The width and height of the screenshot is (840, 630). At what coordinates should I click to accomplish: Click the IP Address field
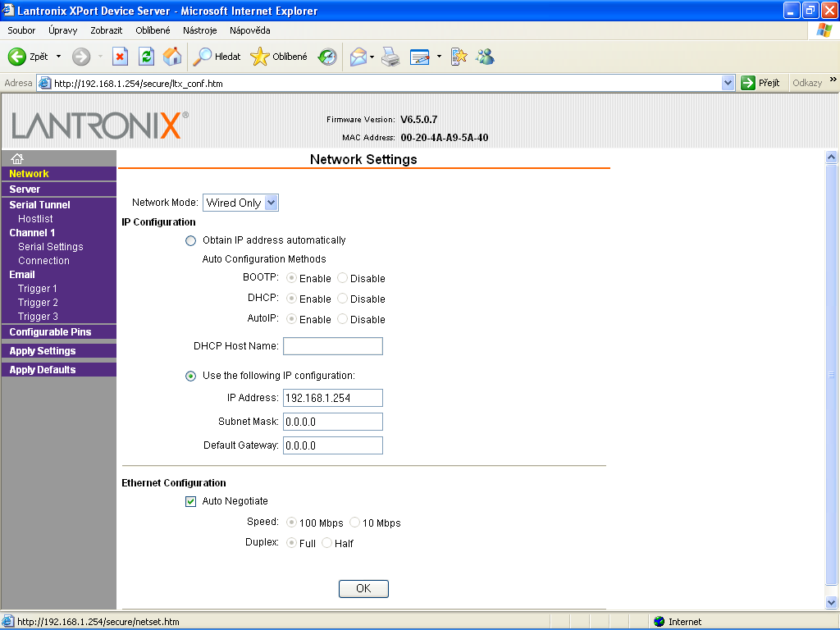(x=333, y=398)
